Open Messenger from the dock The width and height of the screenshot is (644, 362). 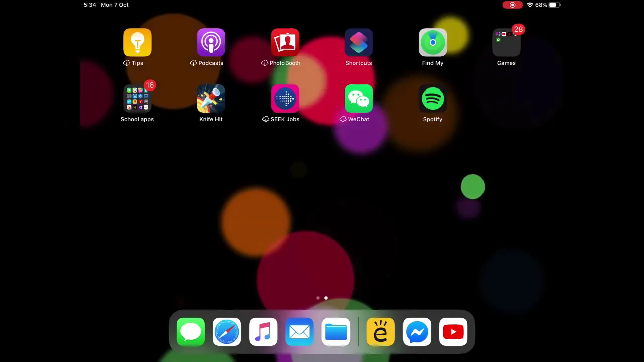click(417, 332)
